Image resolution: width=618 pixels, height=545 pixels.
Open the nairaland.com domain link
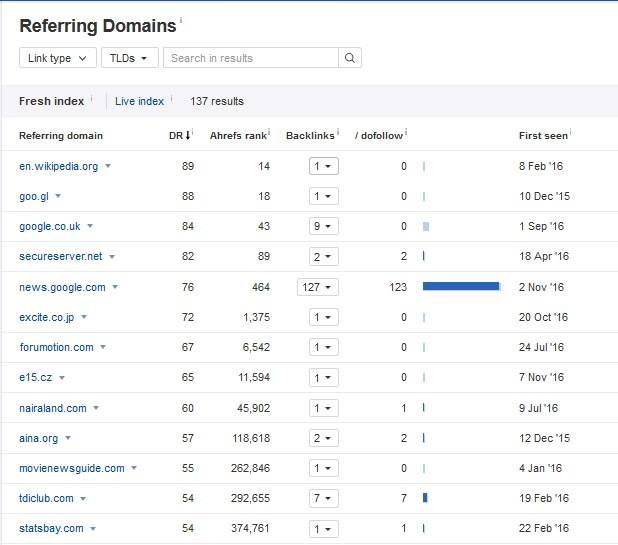pyautogui.click(x=52, y=408)
